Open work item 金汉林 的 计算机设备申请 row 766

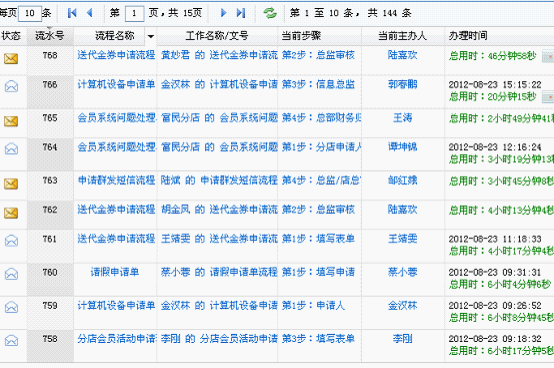(219, 84)
